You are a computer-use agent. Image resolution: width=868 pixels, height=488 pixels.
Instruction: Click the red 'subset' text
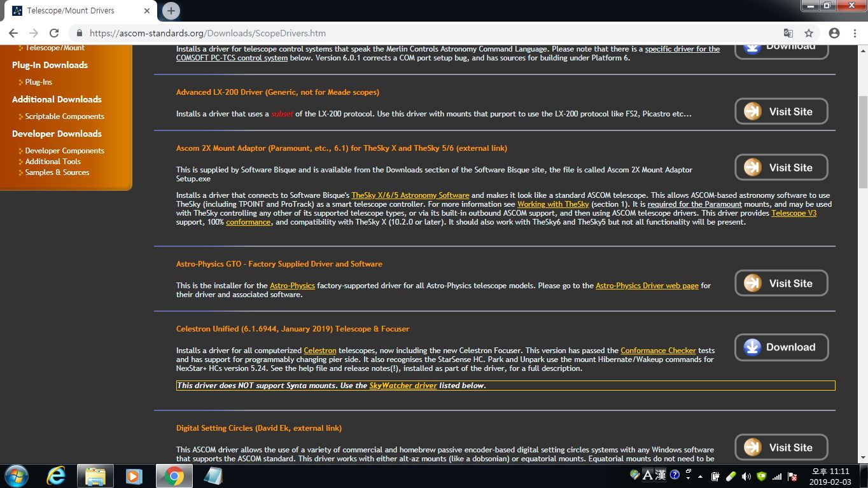pos(283,114)
